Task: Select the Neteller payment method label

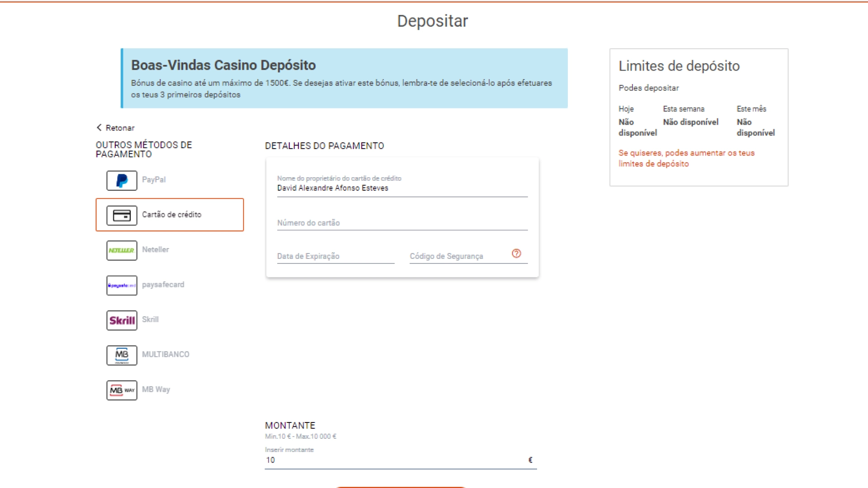Action: 155,249
